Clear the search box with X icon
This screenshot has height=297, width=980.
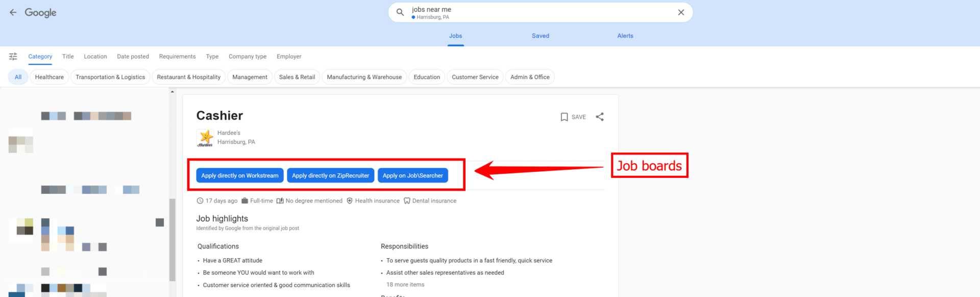tap(680, 12)
